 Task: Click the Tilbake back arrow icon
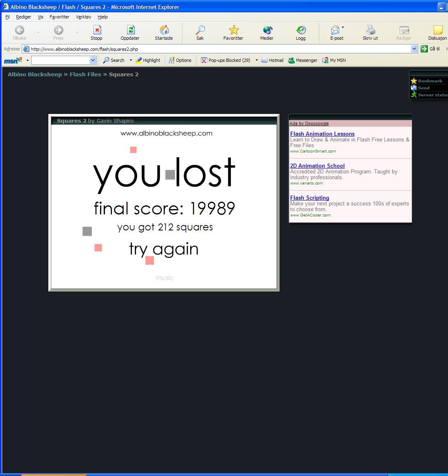pyautogui.click(x=19, y=30)
